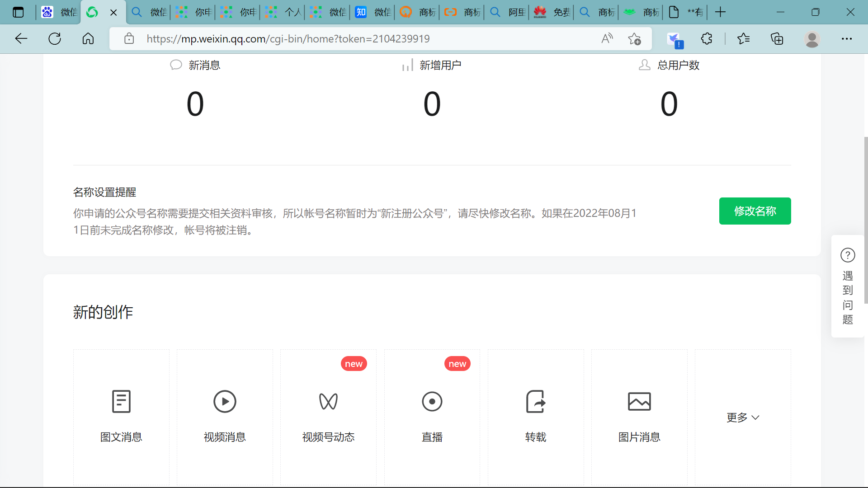
Task: Add this page to favorites
Action: coord(634,39)
